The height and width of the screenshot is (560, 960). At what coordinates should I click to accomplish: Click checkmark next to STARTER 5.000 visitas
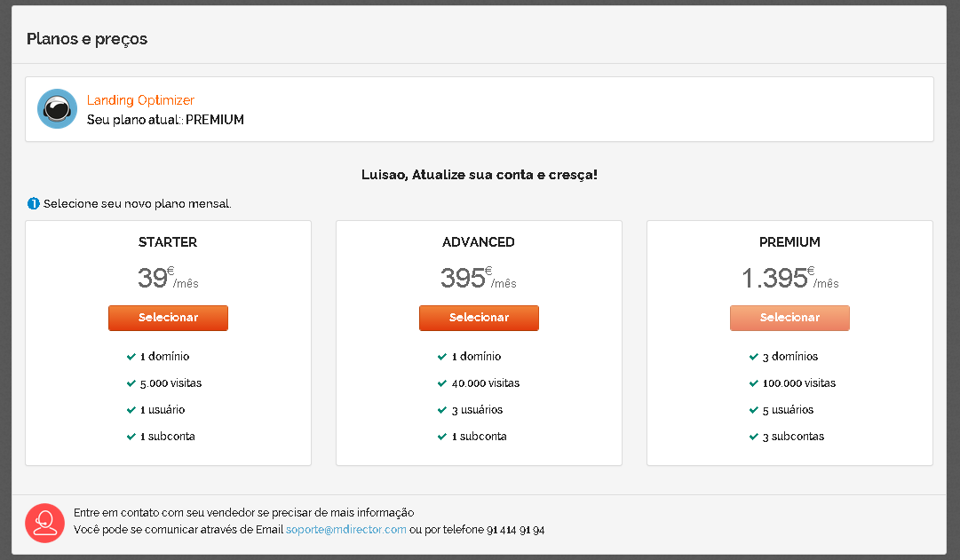click(131, 383)
